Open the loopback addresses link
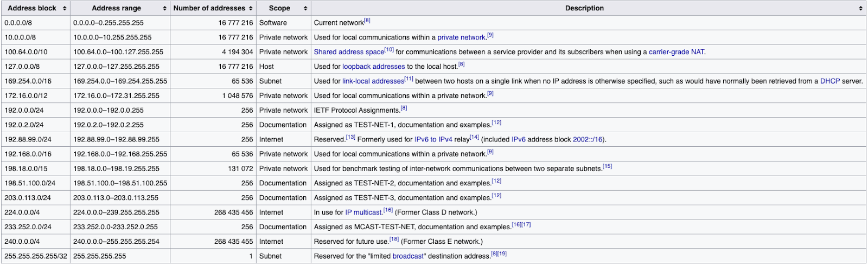 [374, 67]
